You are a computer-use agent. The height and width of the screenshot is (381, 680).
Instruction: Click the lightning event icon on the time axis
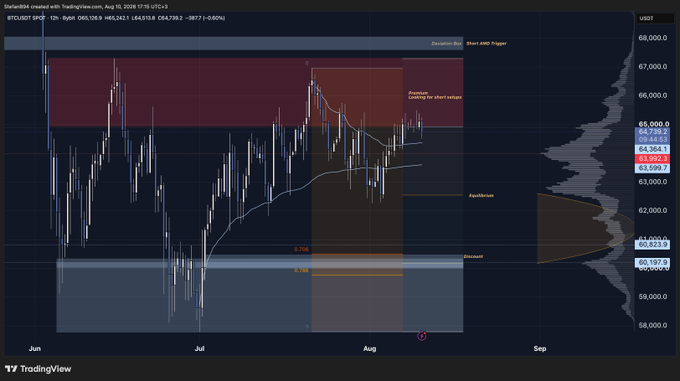pos(422,336)
